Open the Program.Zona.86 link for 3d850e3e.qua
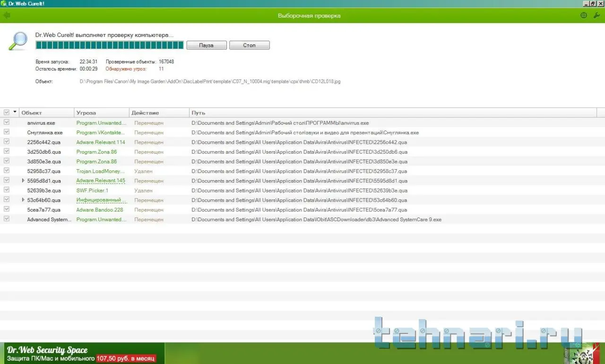The height and width of the screenshot is (364, 605). pyautogui.click(x=96, y=162)
